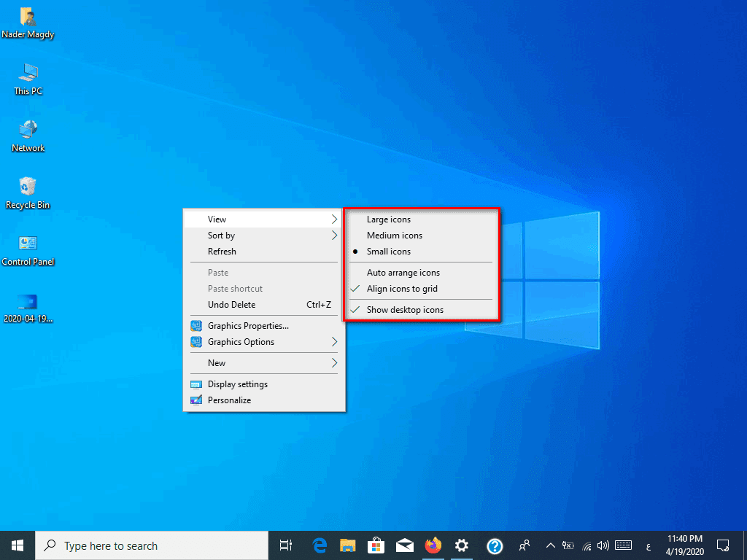Screen dimensions: 747x560
Task: Toggle Align icons to grid
Action: coord(421,289)
